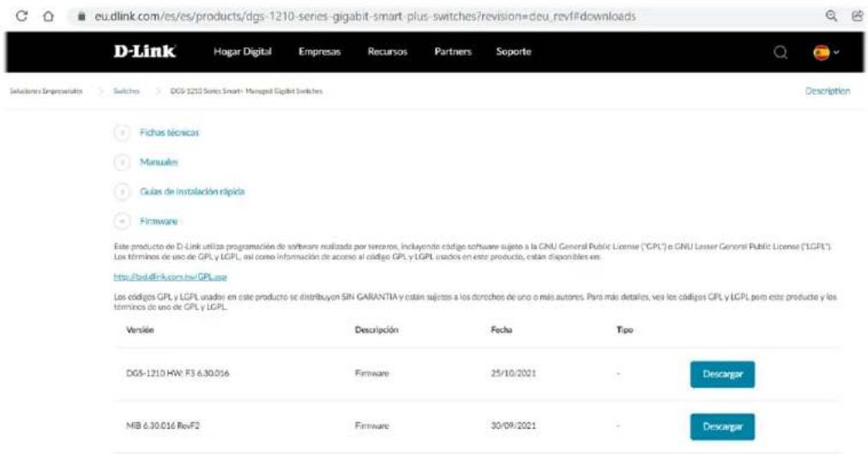This screenshot has height=454, width=868.
Task: Open the browser zoom magnifier icon
Action: tap(831, 15)
